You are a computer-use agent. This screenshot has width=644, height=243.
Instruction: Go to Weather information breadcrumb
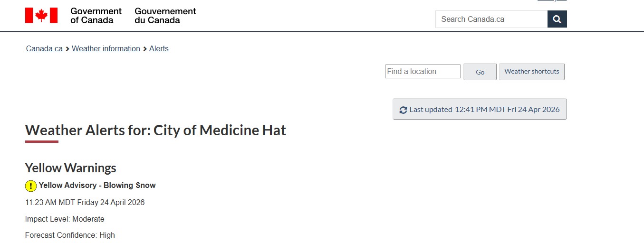[x=106, y=49]
